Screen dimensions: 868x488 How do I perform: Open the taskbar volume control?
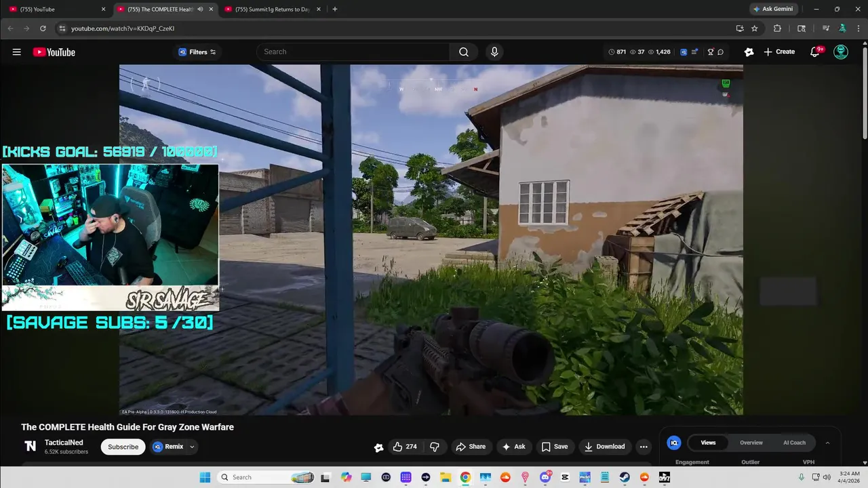(x=826, y=477)
